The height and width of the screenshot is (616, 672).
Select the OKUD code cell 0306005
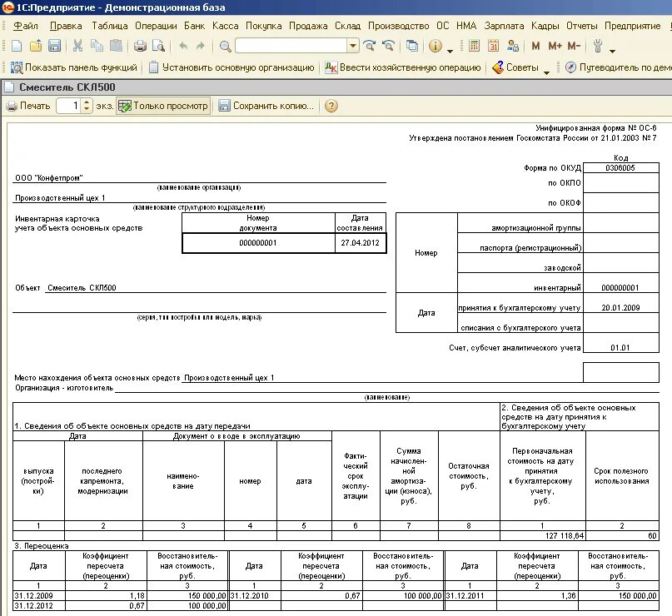[620, 168]
